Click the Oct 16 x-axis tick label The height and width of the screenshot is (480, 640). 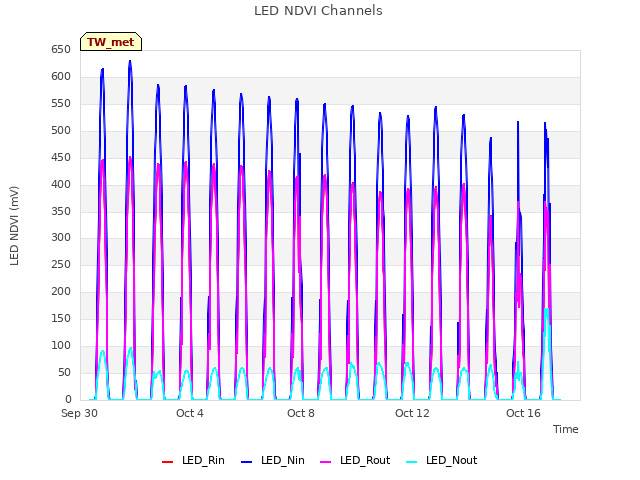click(x=523, y=413)
